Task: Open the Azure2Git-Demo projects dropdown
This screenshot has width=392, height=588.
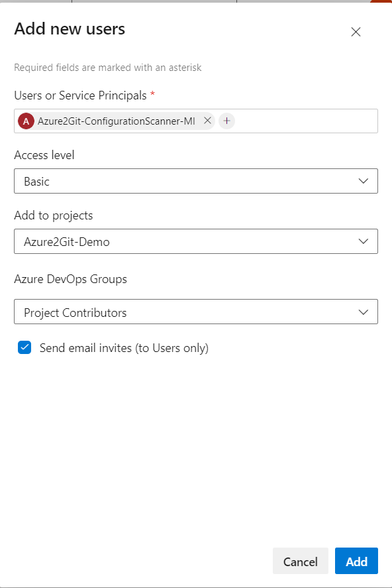Action: (x=195, y=241)
